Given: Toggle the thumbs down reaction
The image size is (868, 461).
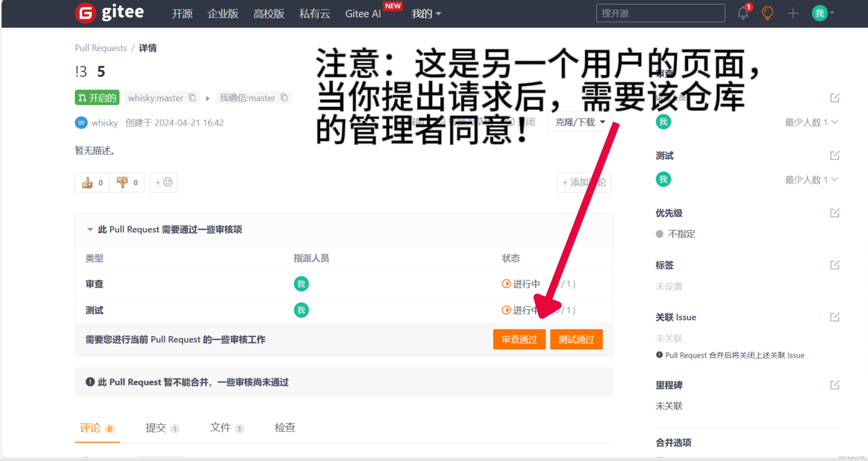Looking at the screenshot, I should tap(127, 182).
